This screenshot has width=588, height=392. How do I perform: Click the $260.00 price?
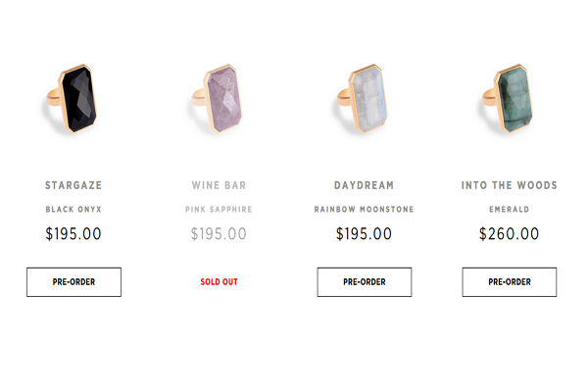(510, 234)
